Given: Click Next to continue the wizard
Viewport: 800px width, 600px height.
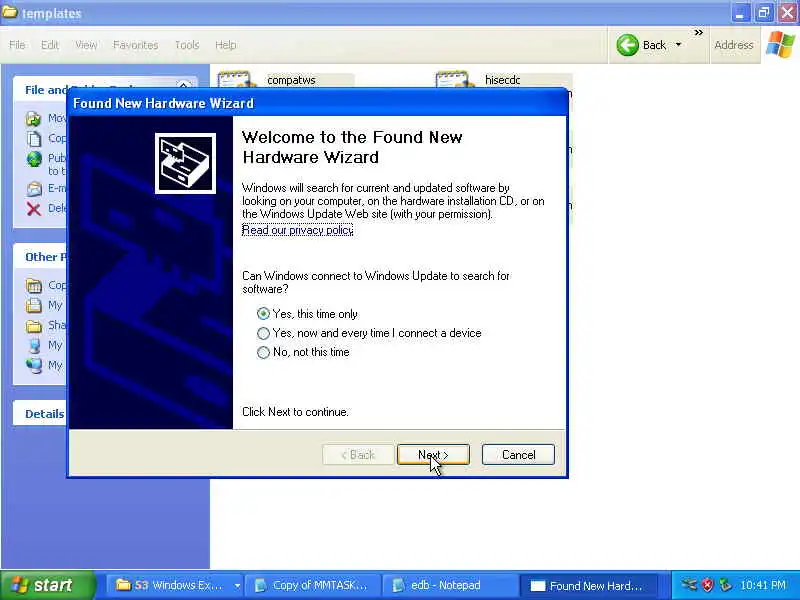Looking at the screenshot, I should pyautogui.click(x=433, y=455).
